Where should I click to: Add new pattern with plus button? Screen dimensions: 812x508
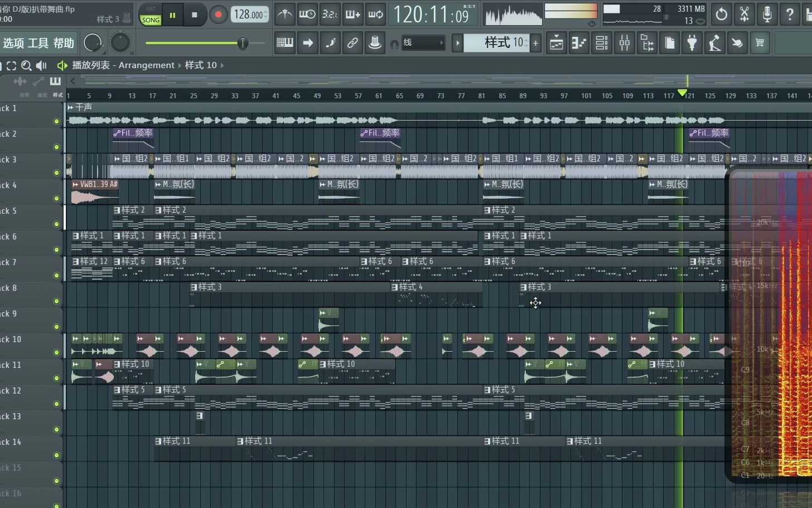[x=535, y=43]
